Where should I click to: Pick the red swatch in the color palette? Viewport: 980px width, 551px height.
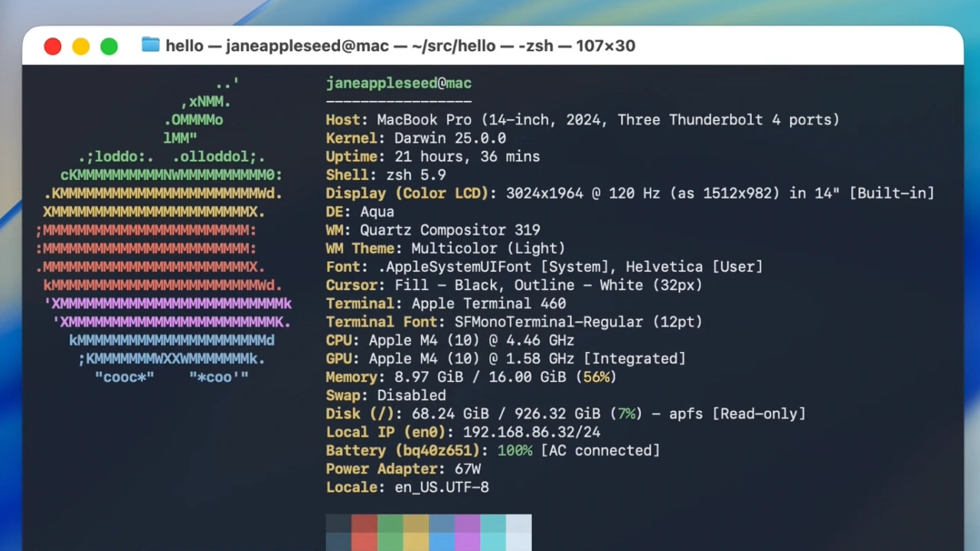pos(364,533)
